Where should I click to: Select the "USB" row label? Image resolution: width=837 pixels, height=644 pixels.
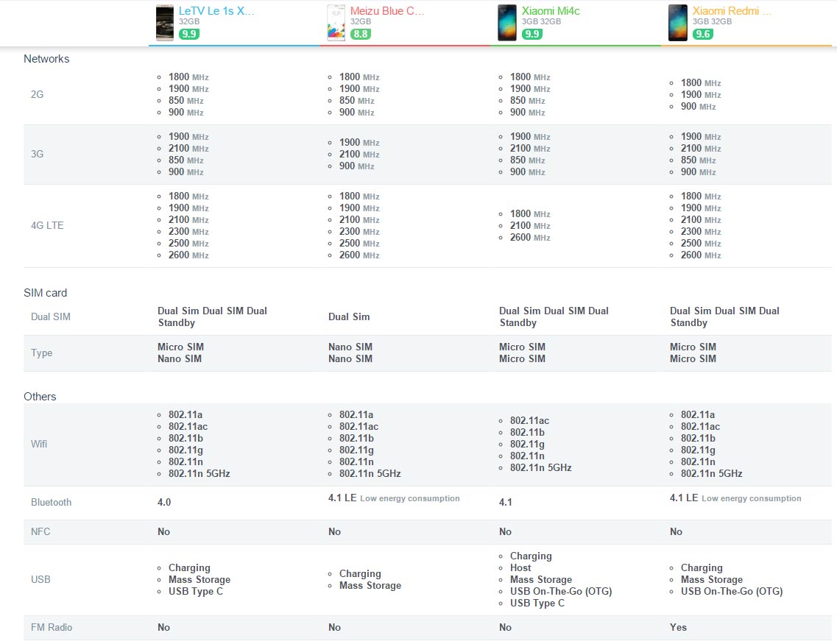click(40, 579)
